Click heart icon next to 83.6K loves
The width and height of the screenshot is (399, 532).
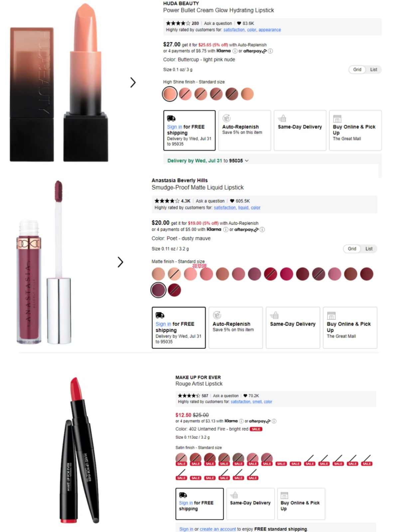(239, 23)
